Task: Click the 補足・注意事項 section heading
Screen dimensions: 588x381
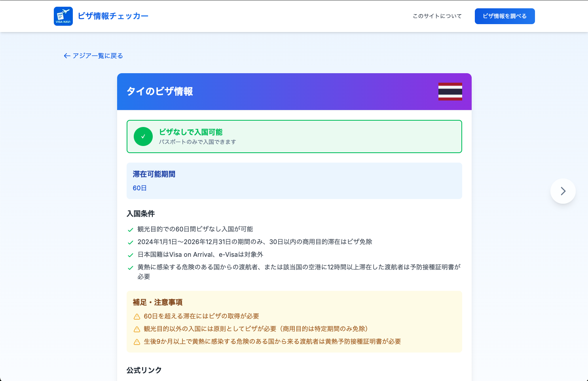Action: click(x=157, y=302)
